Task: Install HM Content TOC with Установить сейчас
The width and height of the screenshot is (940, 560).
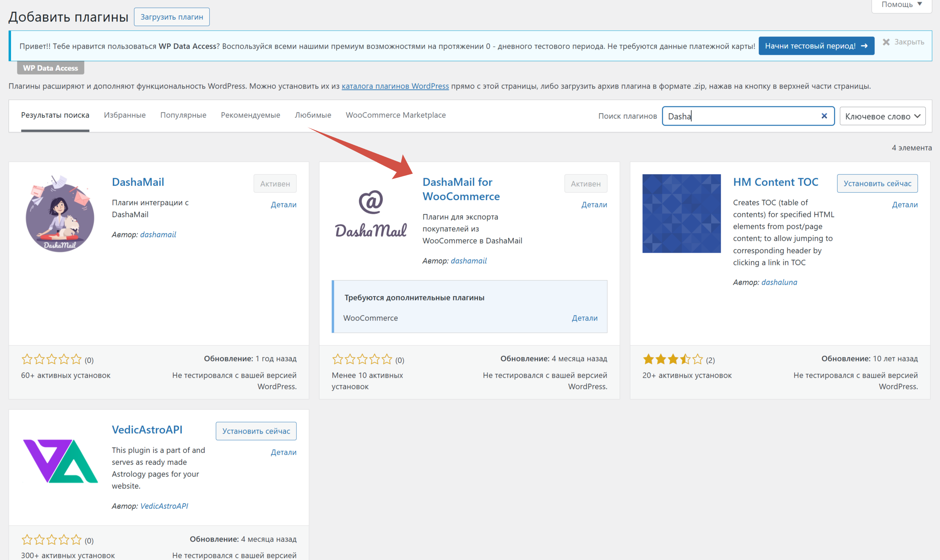Action: [877, 183]
